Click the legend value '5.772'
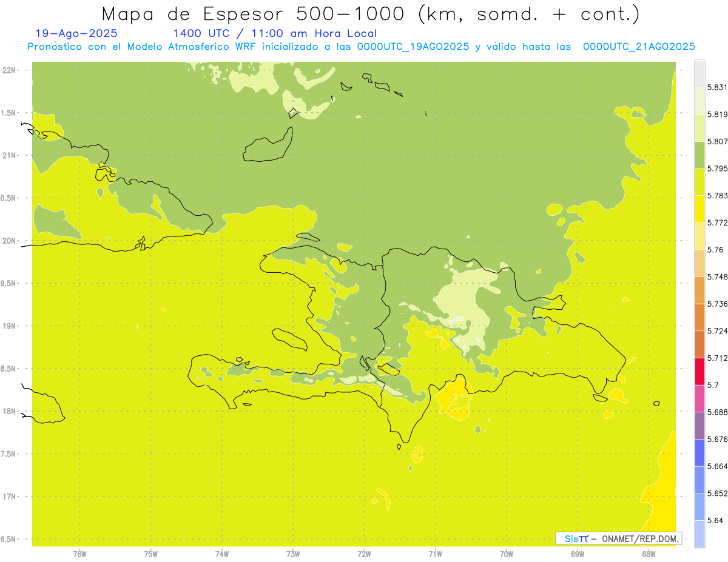Viewport: 728px width, 562px height. [717, 222]
